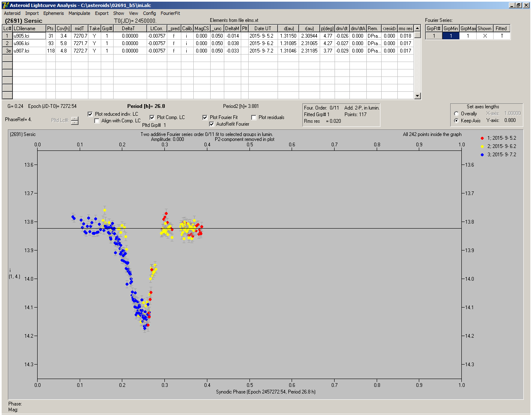Click the Period2 [h]= 3.881 label
Image resolution: width=532 pixels, height=415 pixels.
241,106
